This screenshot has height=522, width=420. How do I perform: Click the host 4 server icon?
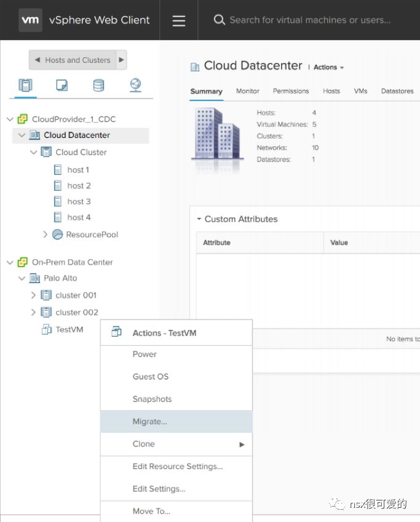click(x=58, y=217)
